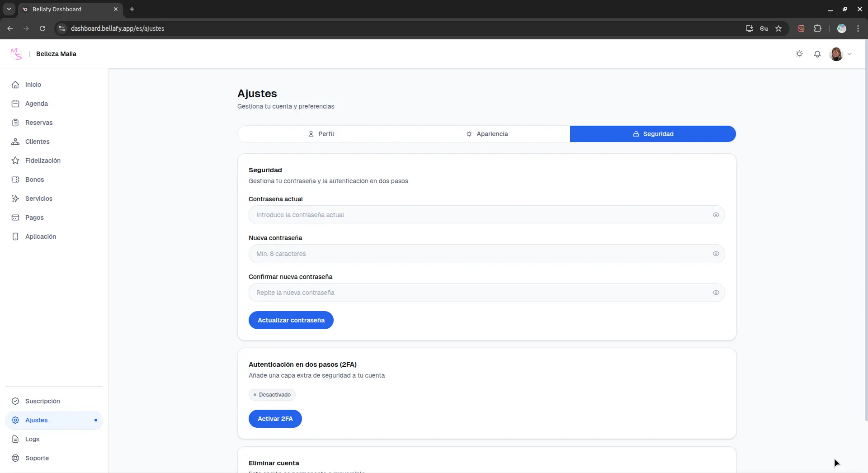This screenshot has width=868, height=473.
Task: Open Chrome's three-dot menu
Action: point(858,28)
